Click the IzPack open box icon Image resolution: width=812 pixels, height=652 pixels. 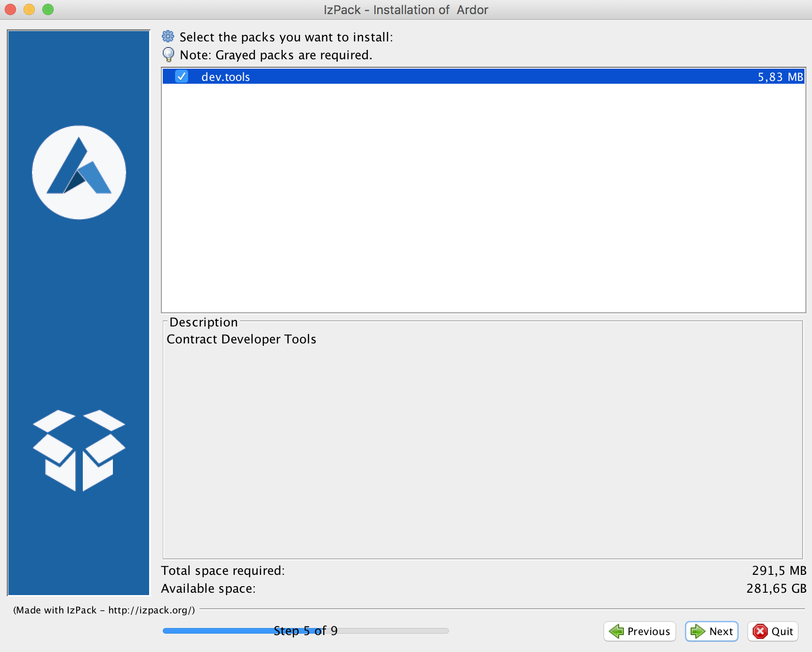(79, 450)
